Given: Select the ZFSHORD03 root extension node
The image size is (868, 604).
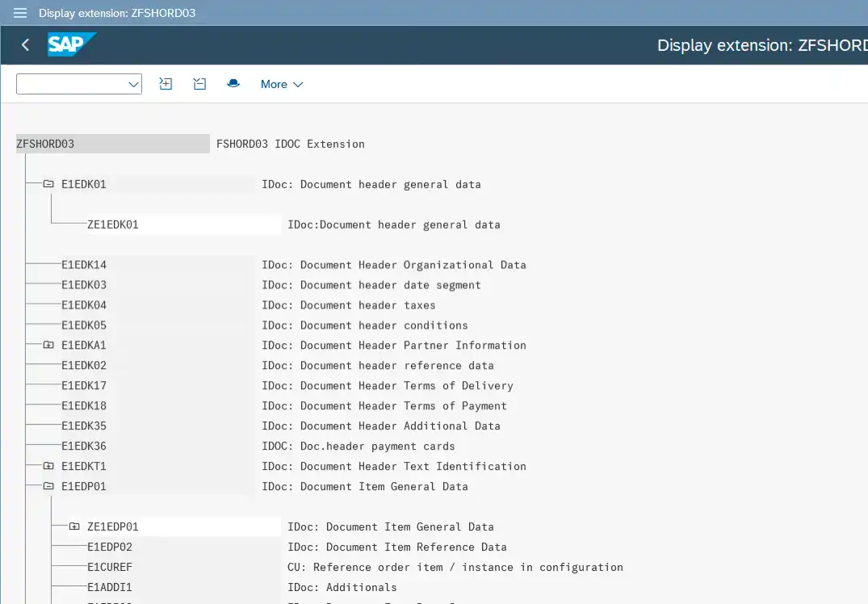Looking at the screenshot, I should point(45,144).
